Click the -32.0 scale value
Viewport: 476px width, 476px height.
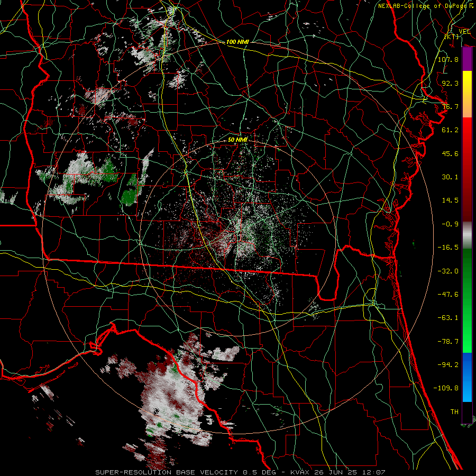coord(448,271)
